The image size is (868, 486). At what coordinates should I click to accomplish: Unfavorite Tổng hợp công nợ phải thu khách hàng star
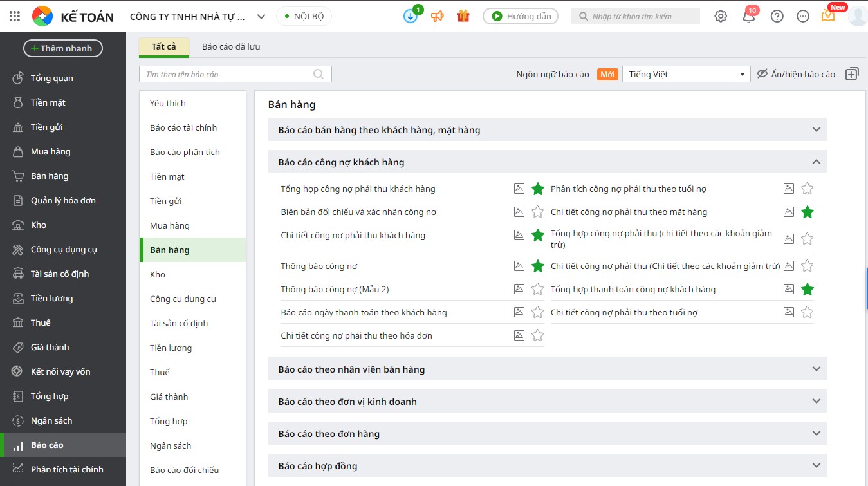click(x=538, y=189)
